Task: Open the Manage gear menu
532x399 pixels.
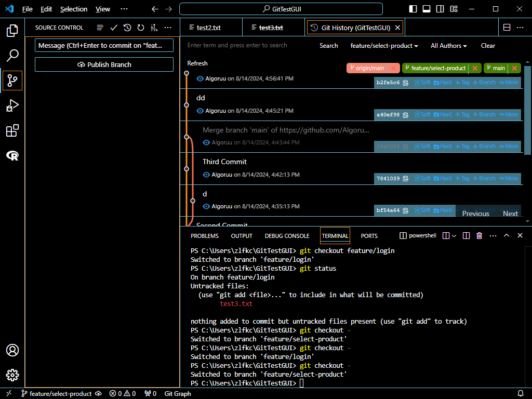Action: click(12, 375)
